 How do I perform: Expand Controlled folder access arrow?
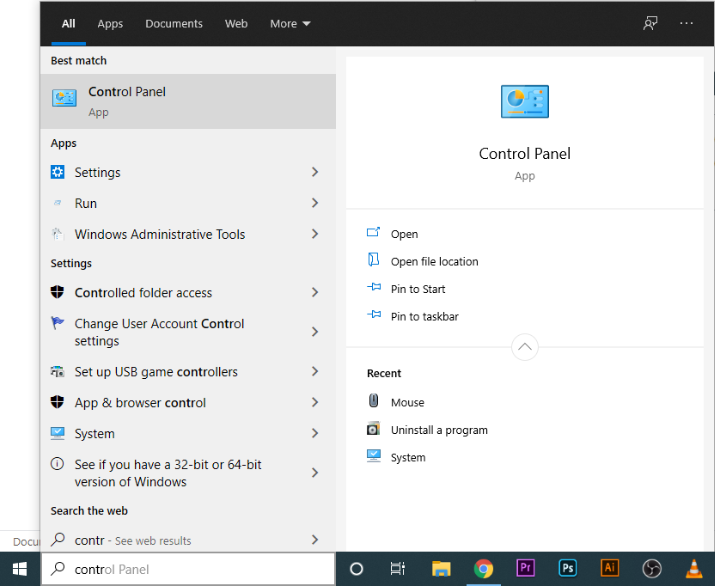coord(315,292)
